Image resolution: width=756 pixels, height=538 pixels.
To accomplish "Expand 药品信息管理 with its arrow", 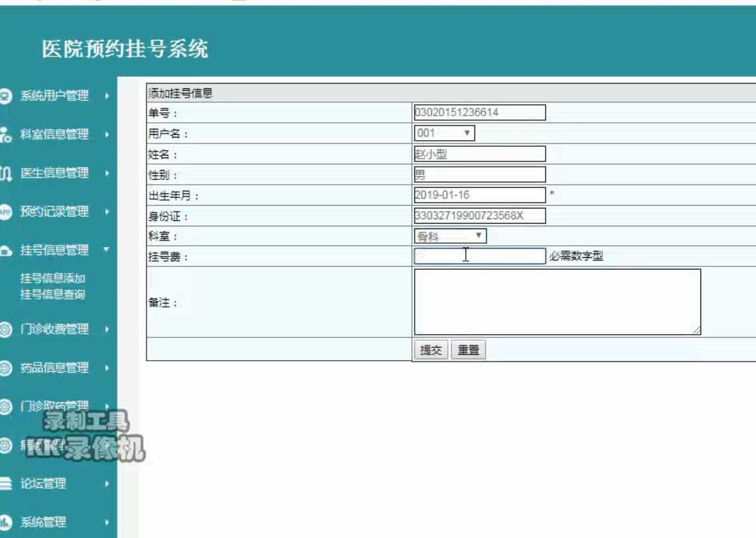I will [107, 368].
